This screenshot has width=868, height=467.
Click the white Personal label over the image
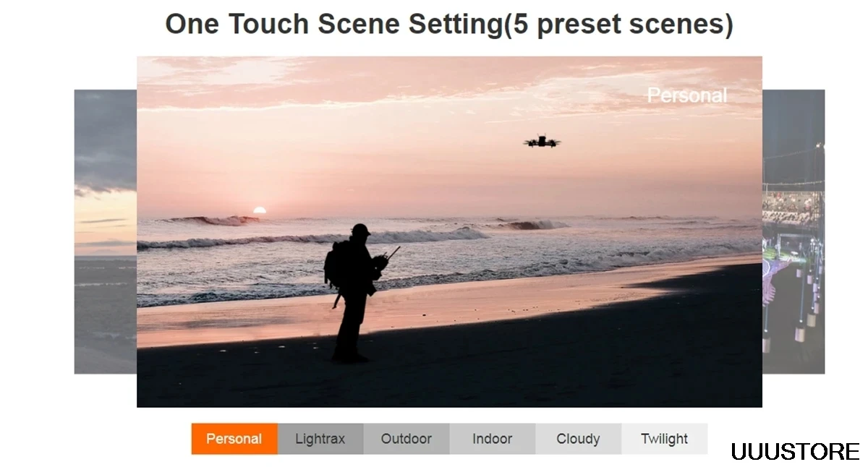686,95
